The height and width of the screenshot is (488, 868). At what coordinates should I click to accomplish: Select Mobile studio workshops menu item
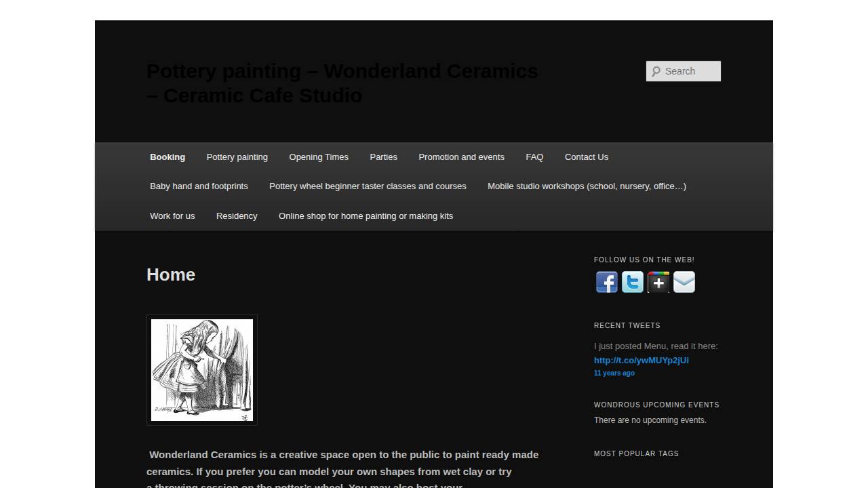click(587, 186)
